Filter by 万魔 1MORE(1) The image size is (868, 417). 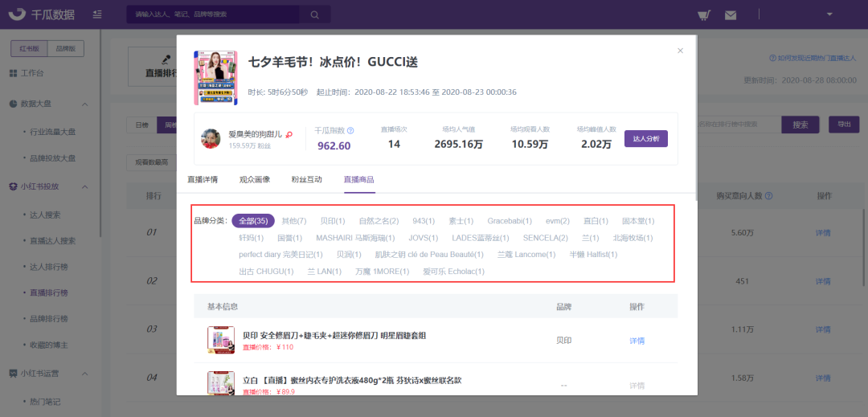(383, 272)
